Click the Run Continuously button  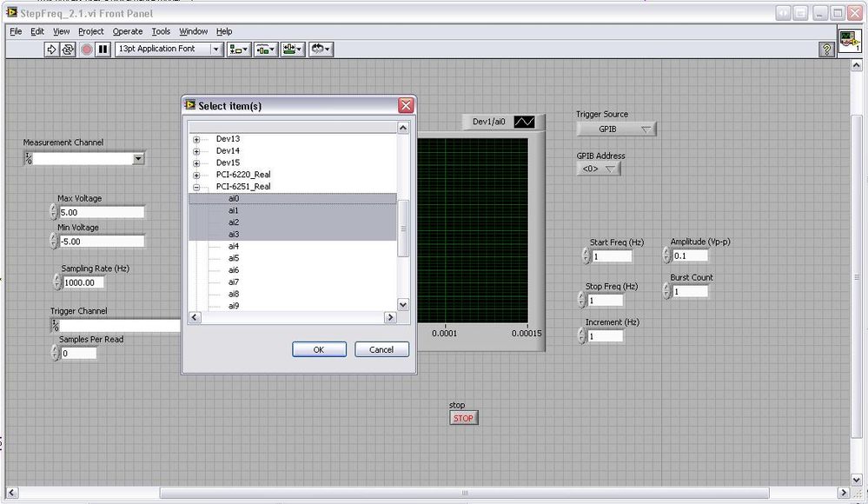click(69, 50)
